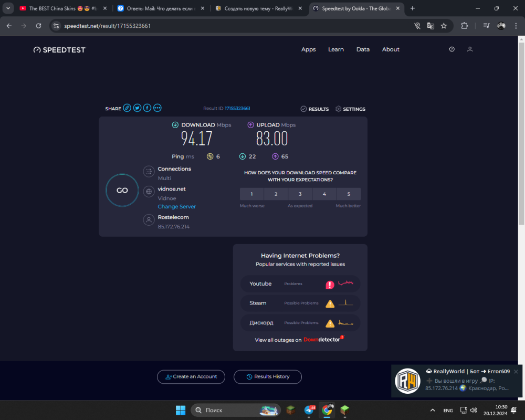This screenshot has height=420, width=525.
Task: Open the user account icon
Action: tap(470, 49)
